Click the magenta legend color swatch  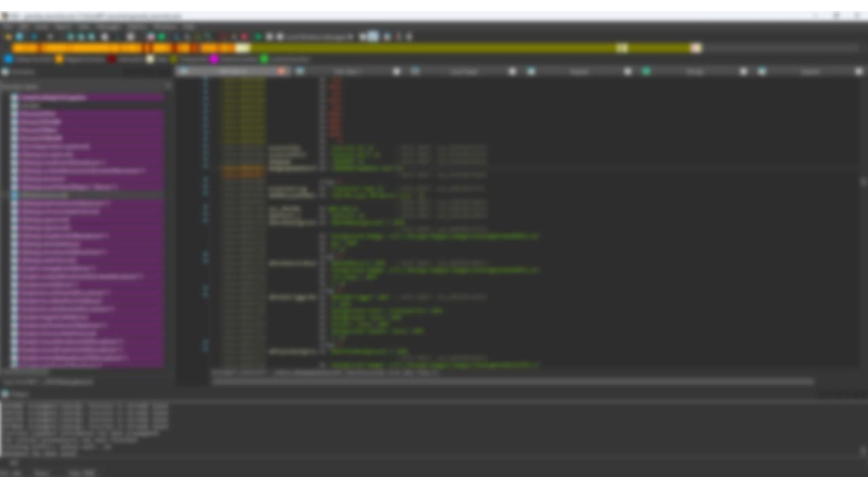click(214, 60)
